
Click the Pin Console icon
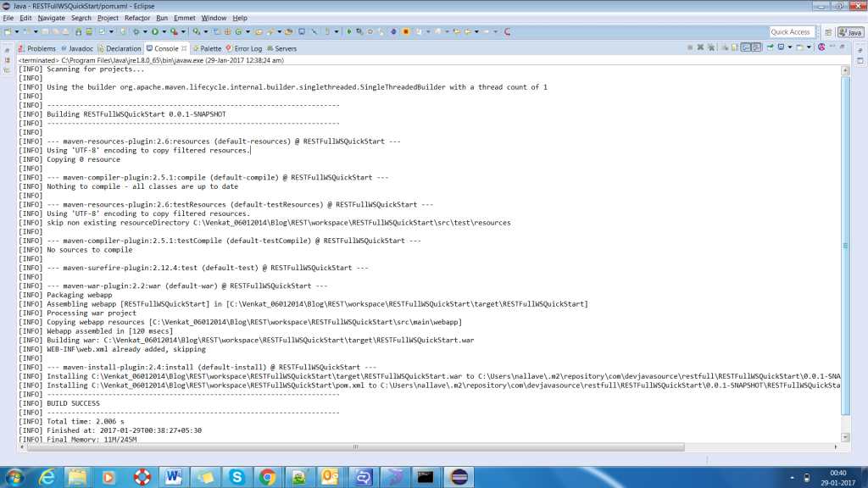click(769, 48)
